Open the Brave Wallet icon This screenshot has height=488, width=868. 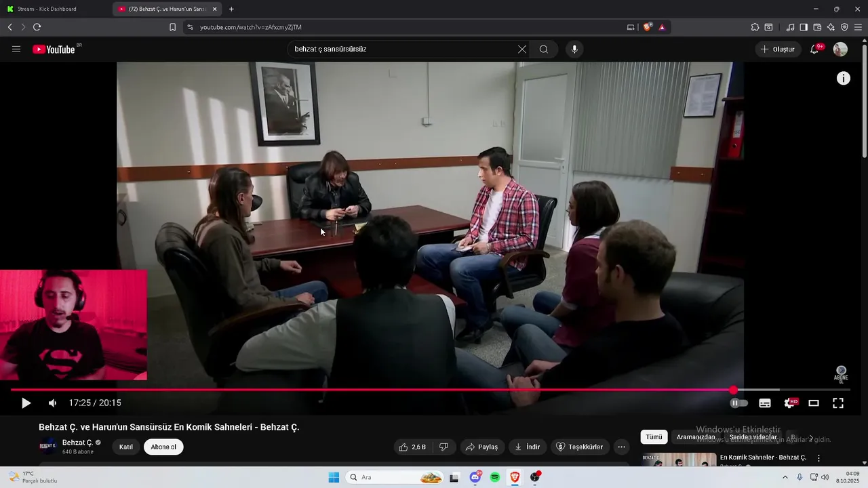pyautogui.click(x=817, y=27)
